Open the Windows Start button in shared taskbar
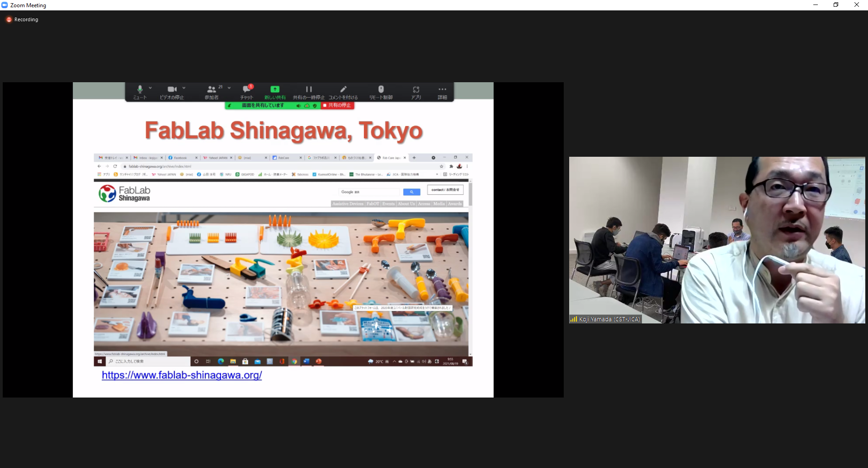This screenshot has width=868, height=468. pos(99,361)
